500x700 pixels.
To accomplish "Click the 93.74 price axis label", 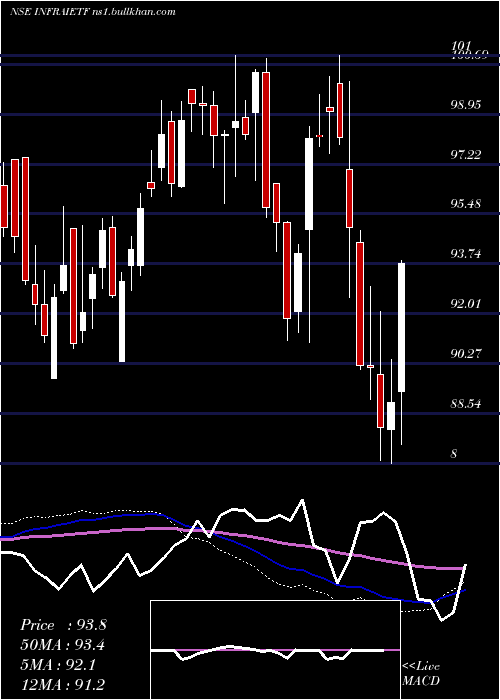I will 467,254.
